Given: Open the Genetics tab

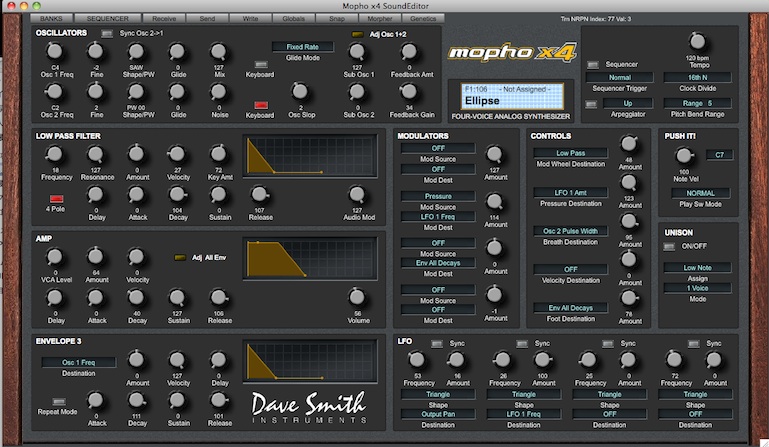Looking at the screenshot, I should pyautogui.click(x=423, y=19).
